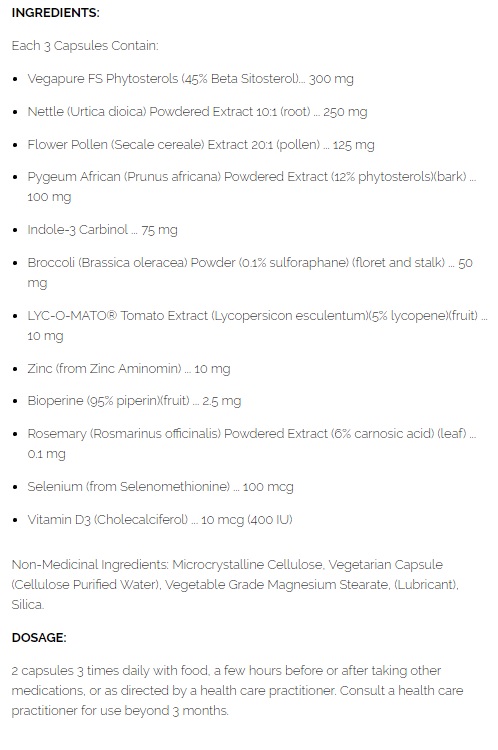Click the Nettle Powdered Extract 250 mg item
The height and width of the screenshot is (750, 498).
197,112
